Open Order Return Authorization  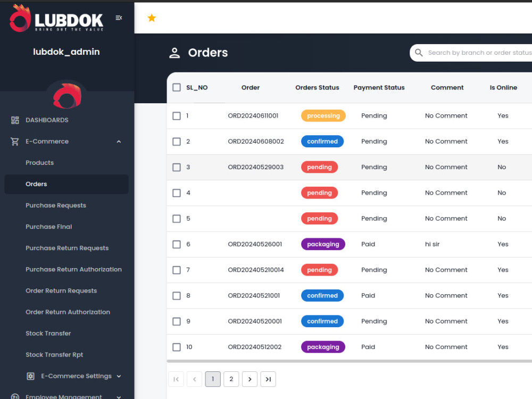click(68, 312)
